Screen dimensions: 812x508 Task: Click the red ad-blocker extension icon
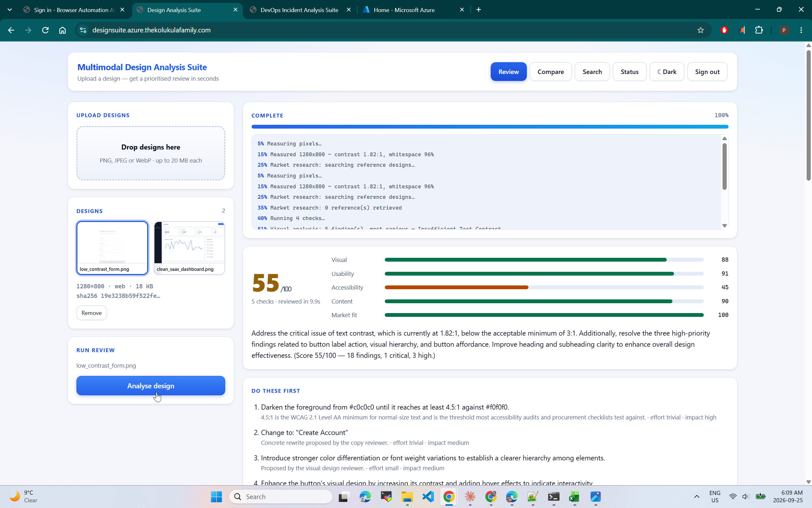pos(724,30)
